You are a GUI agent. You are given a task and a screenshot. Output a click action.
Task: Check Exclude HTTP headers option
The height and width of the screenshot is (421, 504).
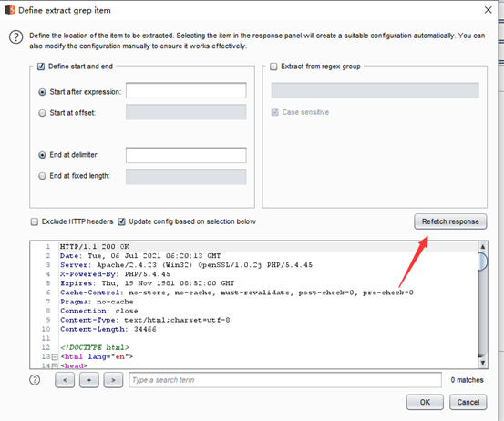coord(35,221)
